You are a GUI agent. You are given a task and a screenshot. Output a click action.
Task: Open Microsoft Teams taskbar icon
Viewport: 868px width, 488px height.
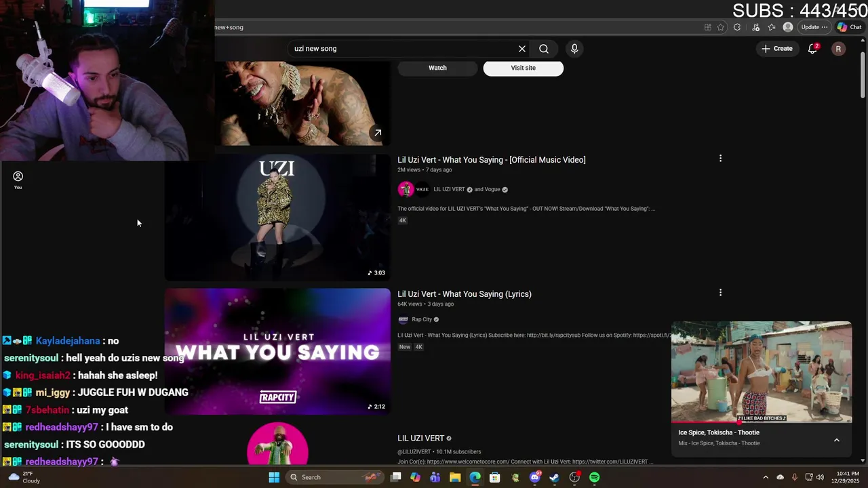click(x=435, y=477)
